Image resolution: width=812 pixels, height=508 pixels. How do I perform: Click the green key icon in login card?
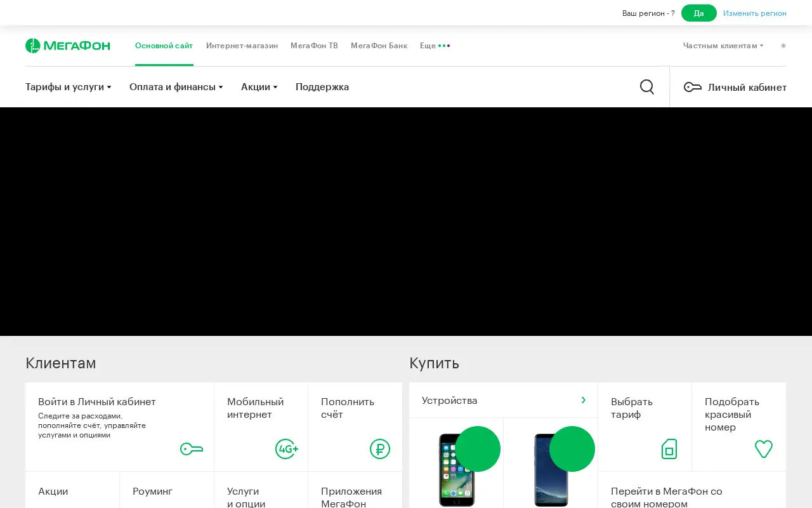(x=192, y=449)
